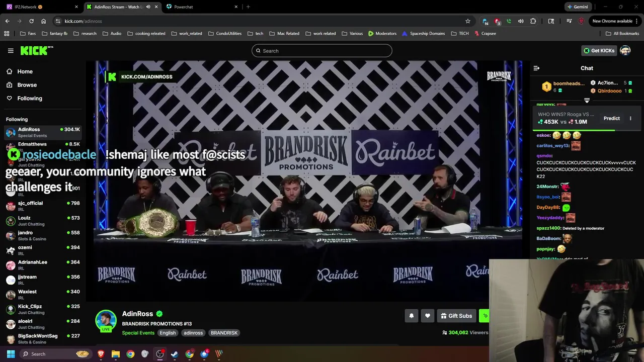Switch to IP2.Network browser tab
The image size is (644, 362).
[x=42, y=7]
